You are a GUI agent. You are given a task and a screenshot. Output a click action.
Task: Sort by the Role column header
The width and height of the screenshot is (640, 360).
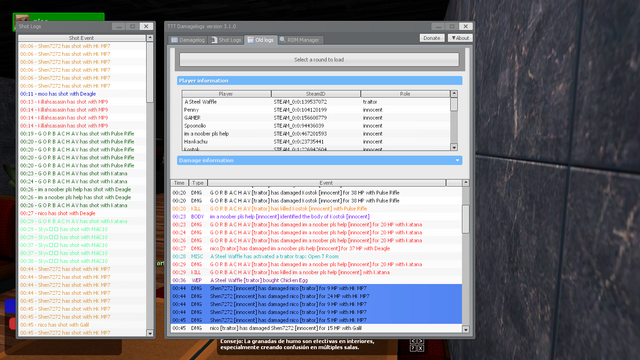tap(405, 94)
